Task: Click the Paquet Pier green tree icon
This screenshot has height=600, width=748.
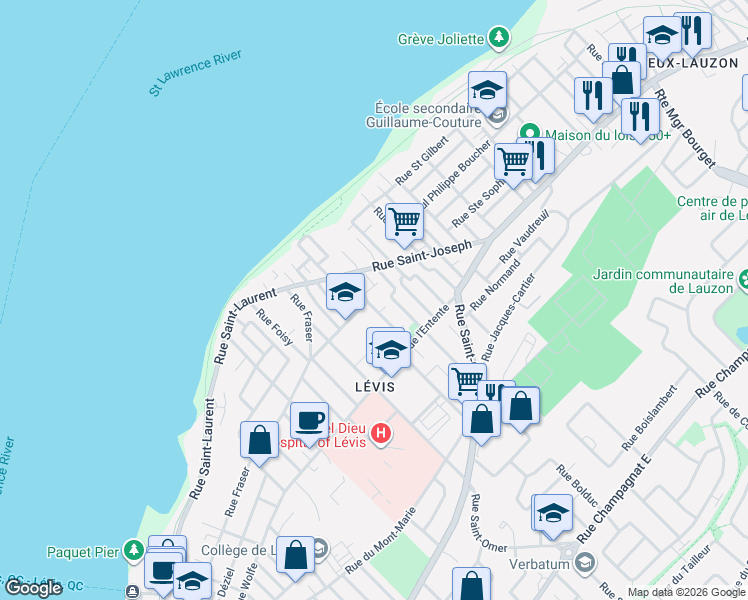Action: click(134, 550)
